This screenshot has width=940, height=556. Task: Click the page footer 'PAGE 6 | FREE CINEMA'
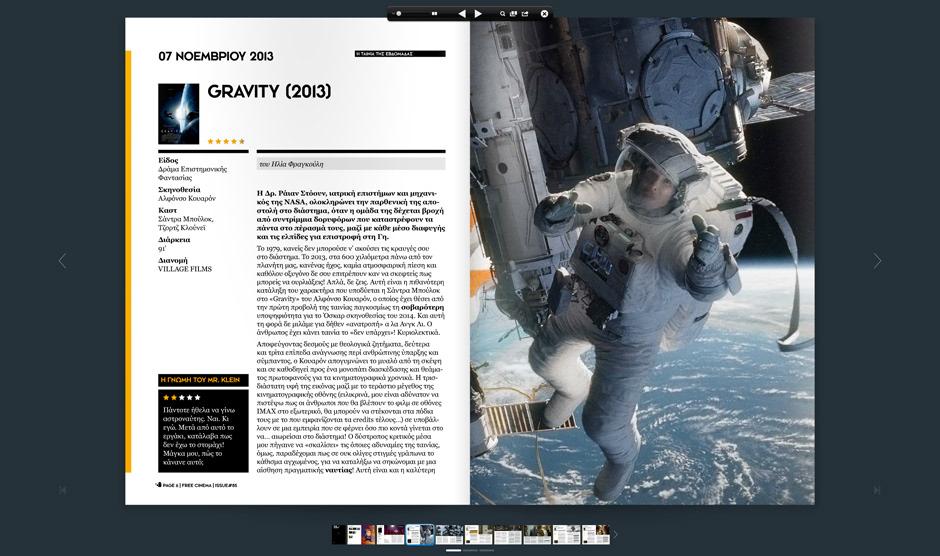coord(197,485)
